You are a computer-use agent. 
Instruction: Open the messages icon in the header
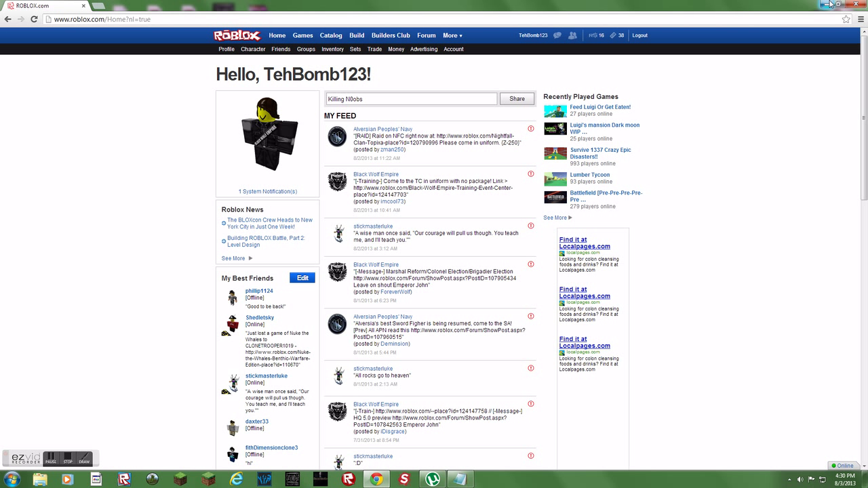tap(557, 35)
